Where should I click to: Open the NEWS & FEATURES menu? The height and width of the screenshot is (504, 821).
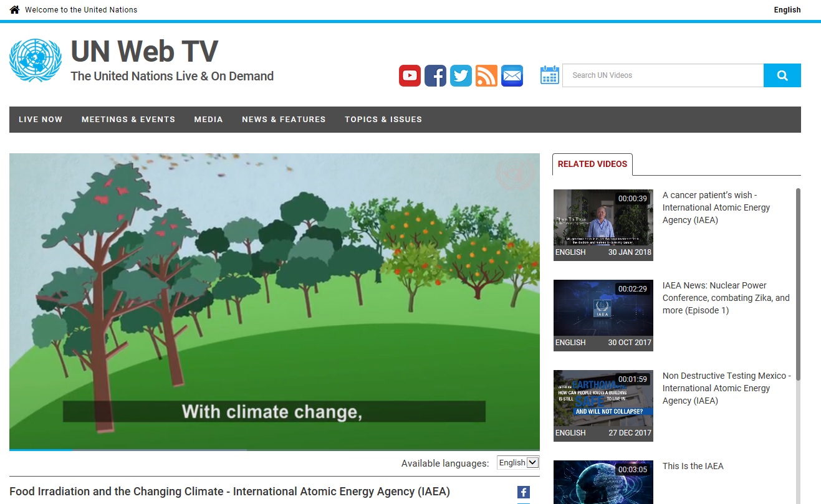pos(284,120)
